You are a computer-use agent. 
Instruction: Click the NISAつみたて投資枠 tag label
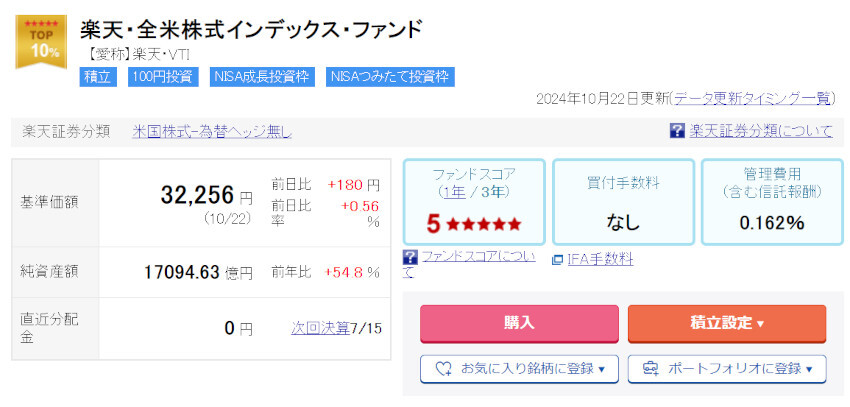(390, 76)
